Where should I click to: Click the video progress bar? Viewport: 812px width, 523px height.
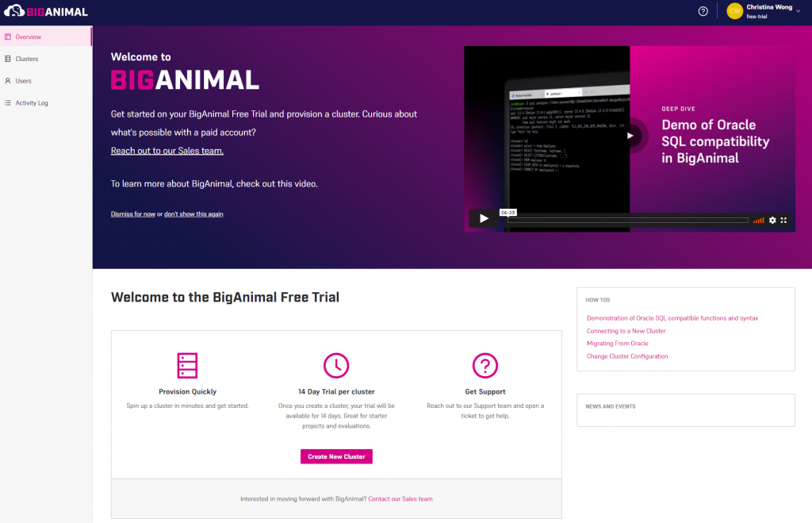(x=626, y=220)
